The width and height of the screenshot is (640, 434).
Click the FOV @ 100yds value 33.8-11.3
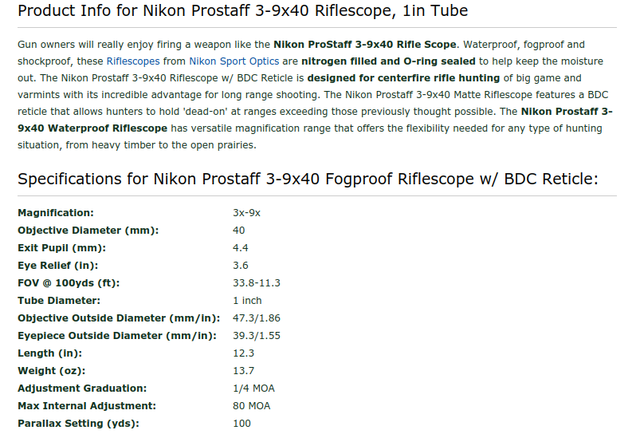(256, 283)
